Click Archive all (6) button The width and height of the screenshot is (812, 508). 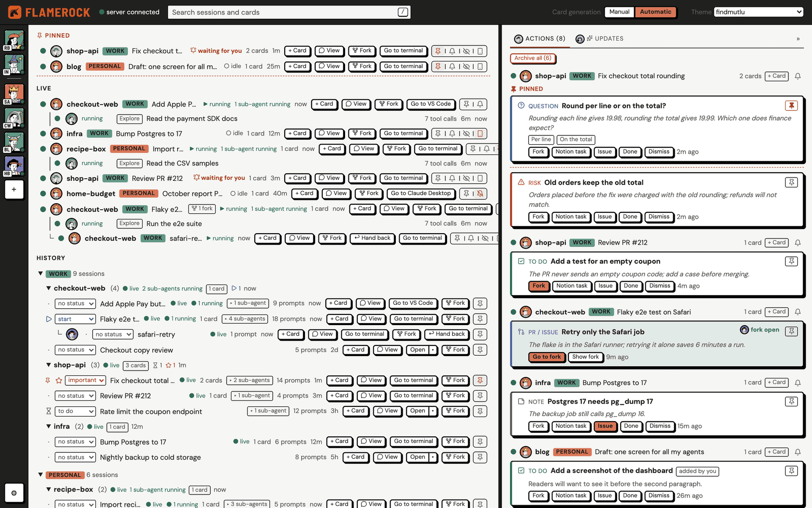pyautogui.click(x=532, y=58)
